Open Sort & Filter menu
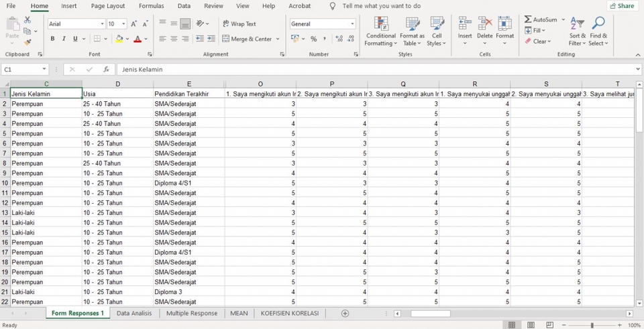The image size is (644, 329). click(x=578, y=31)
